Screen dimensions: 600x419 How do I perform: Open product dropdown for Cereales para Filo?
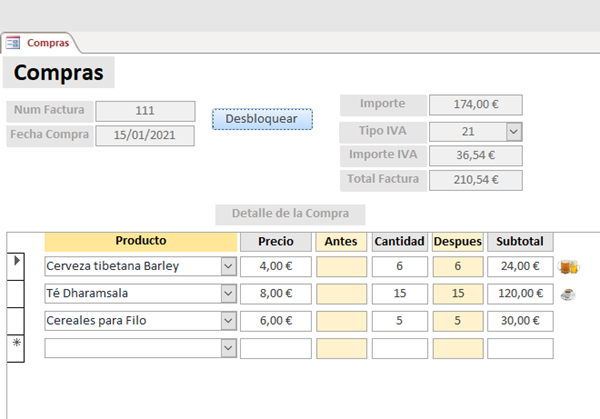coord(228,321)
